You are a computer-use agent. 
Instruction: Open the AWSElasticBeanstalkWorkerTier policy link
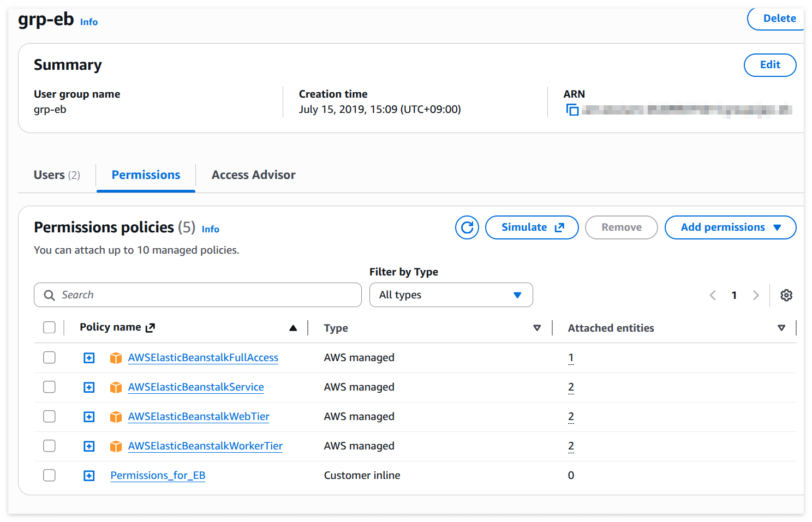click(205, 446)
